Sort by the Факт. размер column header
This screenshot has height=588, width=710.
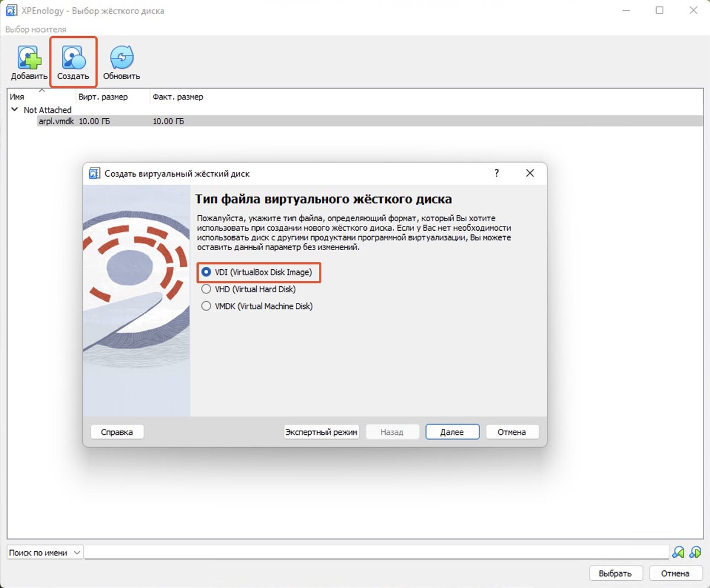pos(177,96)
